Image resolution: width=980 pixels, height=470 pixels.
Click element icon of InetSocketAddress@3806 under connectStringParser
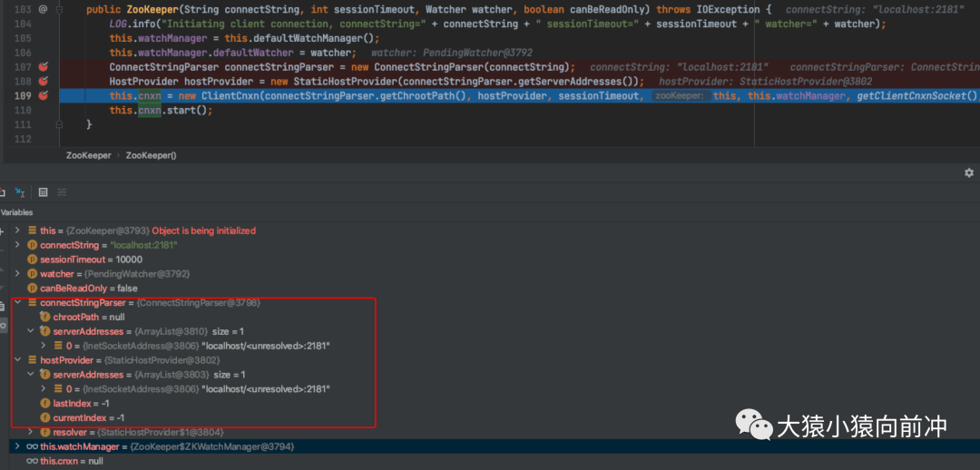pyautogui.click(x=58, y=346)
